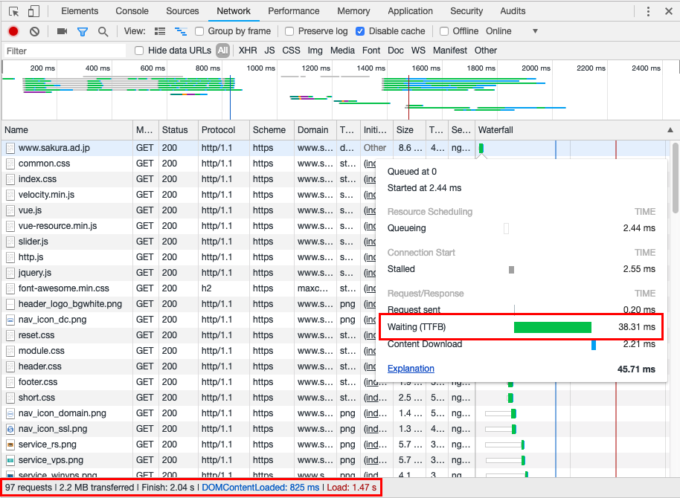Toggle the device toolbar icon
This screenshot has width=680, height=498.
coord(34,11)
